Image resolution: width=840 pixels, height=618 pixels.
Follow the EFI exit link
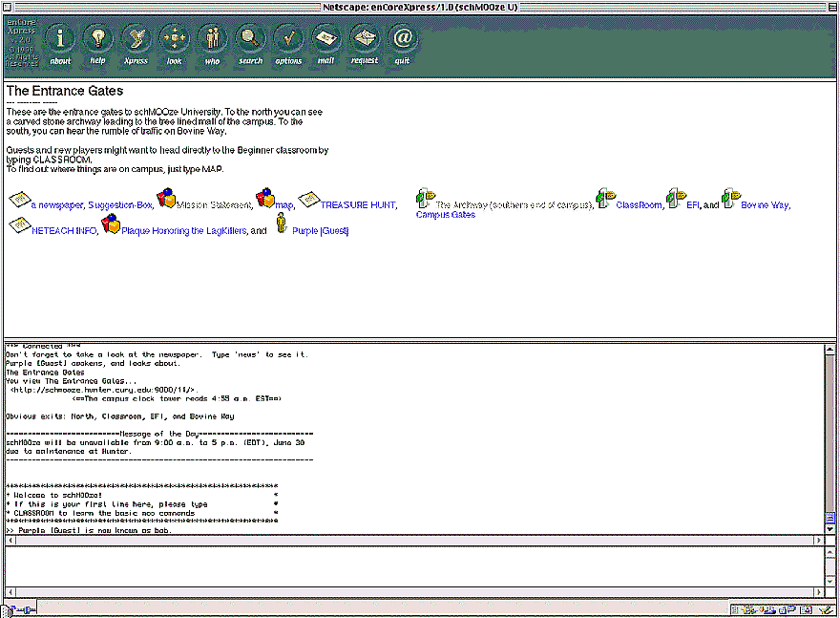(x=693, y=205)
